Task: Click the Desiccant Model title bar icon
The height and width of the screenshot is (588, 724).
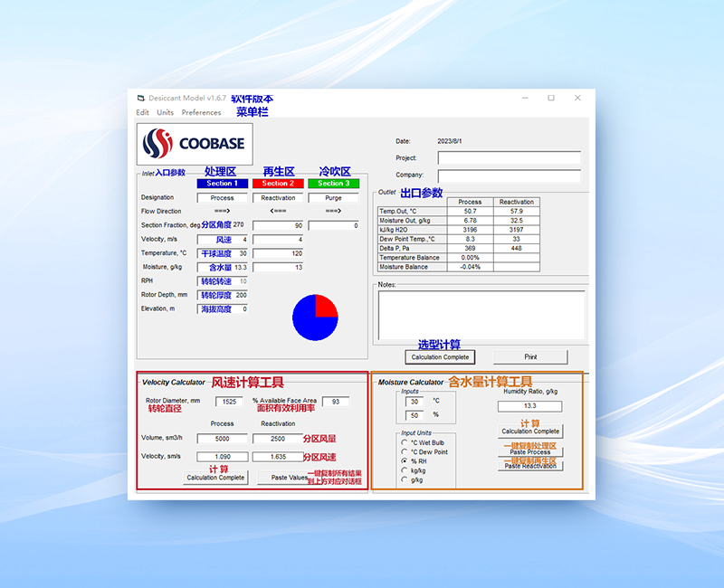Action: [x=140, y=98]
